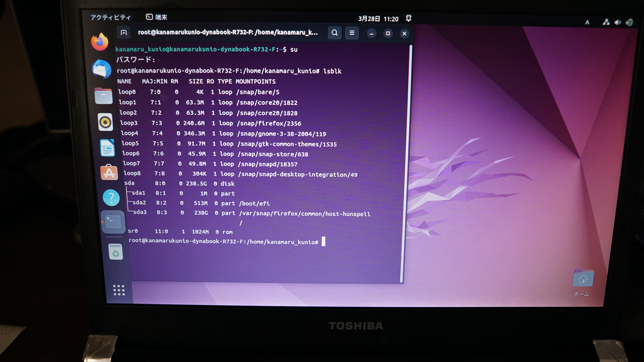
Task: Open Firefox from the dock
Action: (x=100, y=42)
